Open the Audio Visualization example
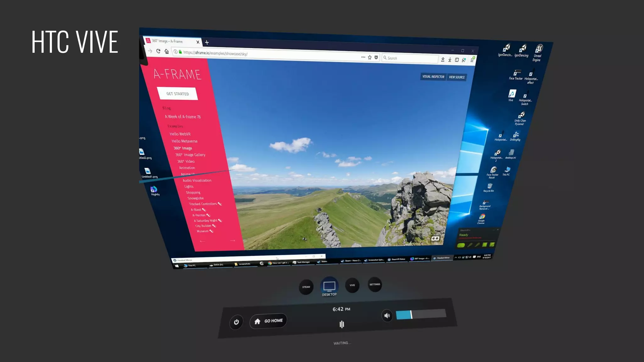The image size is (644, 362). (197, 180)
